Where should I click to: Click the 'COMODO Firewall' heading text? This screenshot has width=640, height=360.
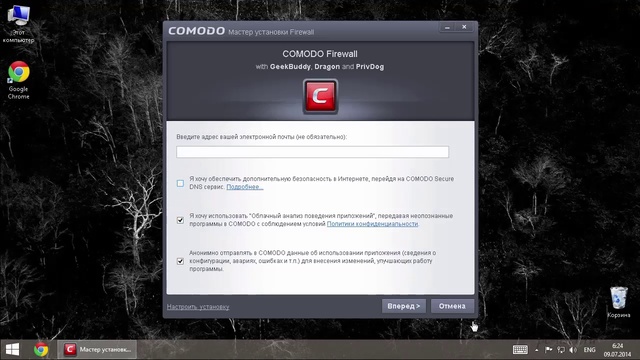pyautogui.click(x=320, y=54)
